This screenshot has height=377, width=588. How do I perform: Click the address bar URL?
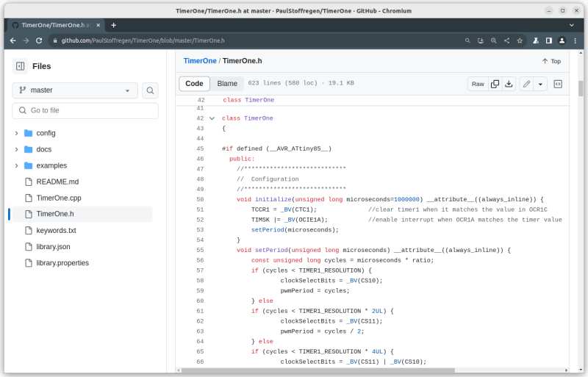coord(143,40)
